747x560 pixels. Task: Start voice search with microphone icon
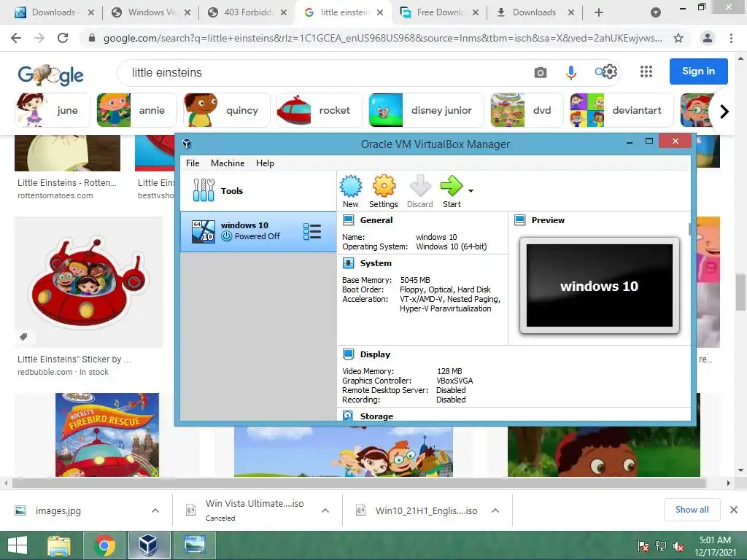click(570, 72)
